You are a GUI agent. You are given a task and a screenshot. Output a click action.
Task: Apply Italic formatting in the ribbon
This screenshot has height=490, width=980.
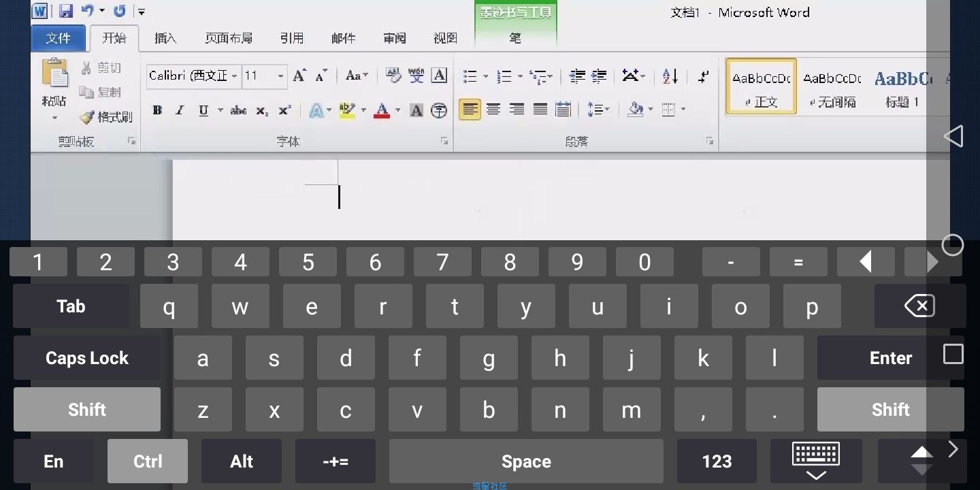[180, 110]
